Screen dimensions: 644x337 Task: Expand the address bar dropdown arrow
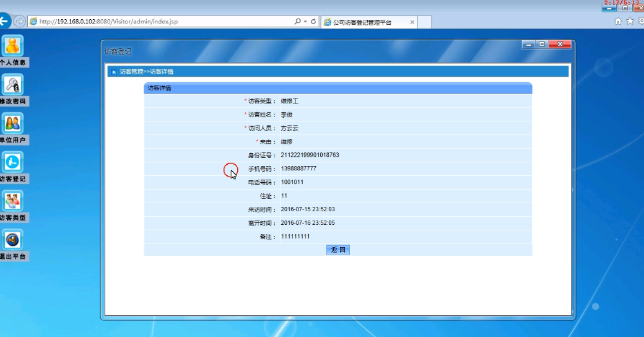(x=305, y=21)
